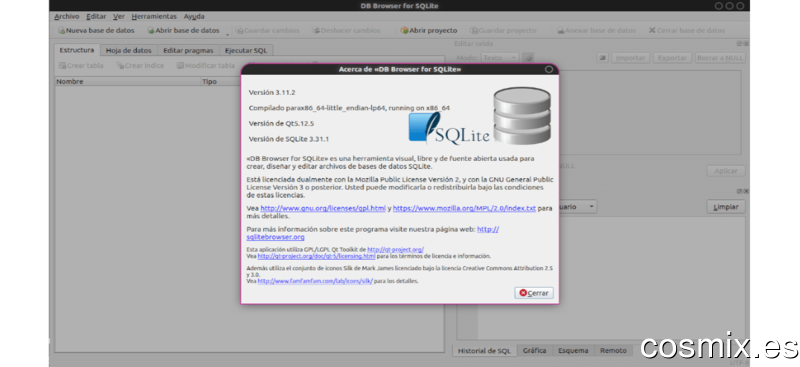Screen dimensions: 800x367
Task: Open the gnu.org gpl.html license link
Action: (x=323, y=208)
